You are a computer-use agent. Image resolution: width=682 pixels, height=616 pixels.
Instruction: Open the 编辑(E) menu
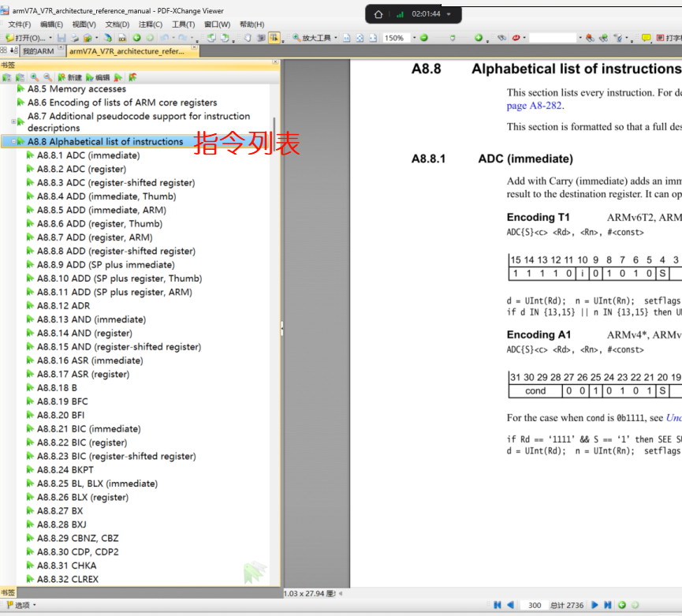point(51,24)
